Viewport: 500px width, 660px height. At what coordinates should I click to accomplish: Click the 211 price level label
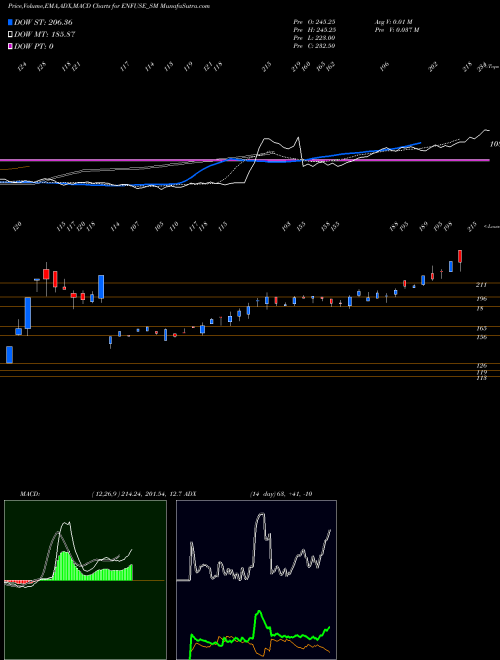[x=481, y=285]
